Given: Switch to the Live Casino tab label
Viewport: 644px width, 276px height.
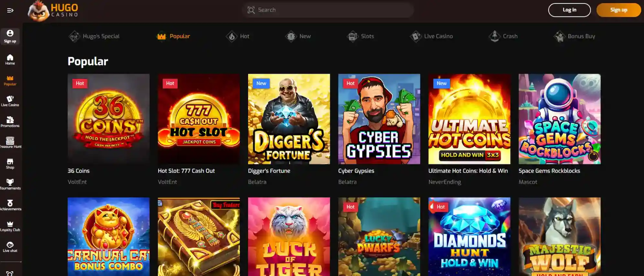Looking at the screenshot, I should click(438, 36).
